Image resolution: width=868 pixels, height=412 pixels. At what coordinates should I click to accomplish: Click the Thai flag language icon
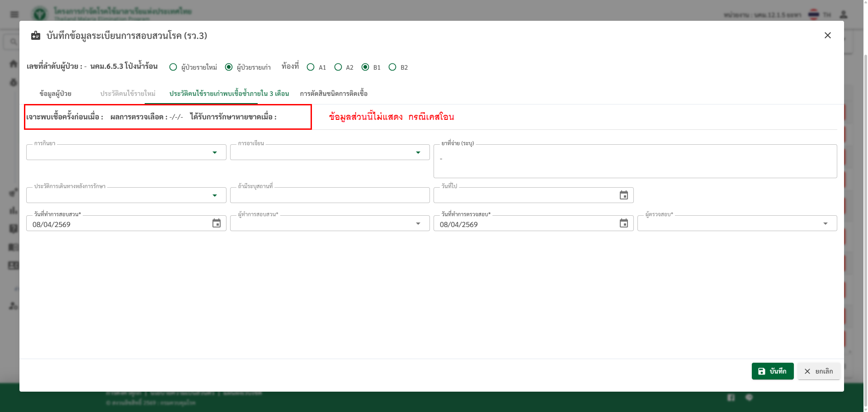click(814, 14)
